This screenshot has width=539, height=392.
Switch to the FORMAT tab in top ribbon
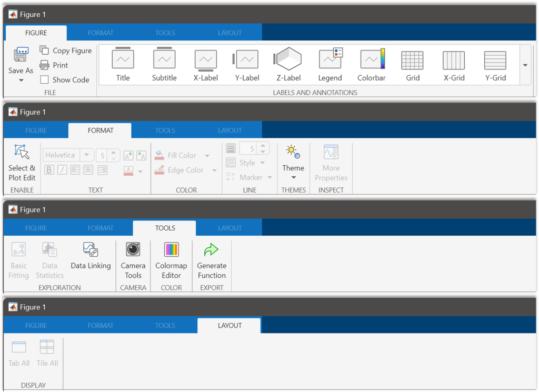(101, 33)
